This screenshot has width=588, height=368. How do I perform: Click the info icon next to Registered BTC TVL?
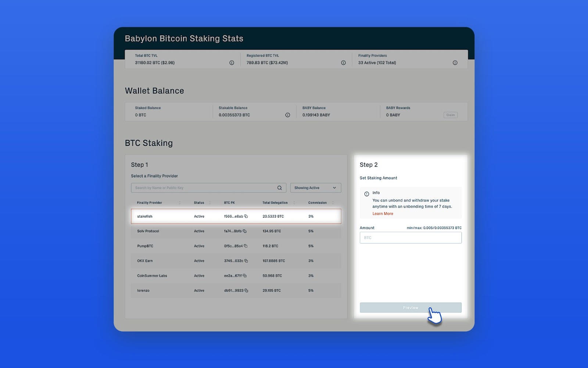[x=343, y=63]
